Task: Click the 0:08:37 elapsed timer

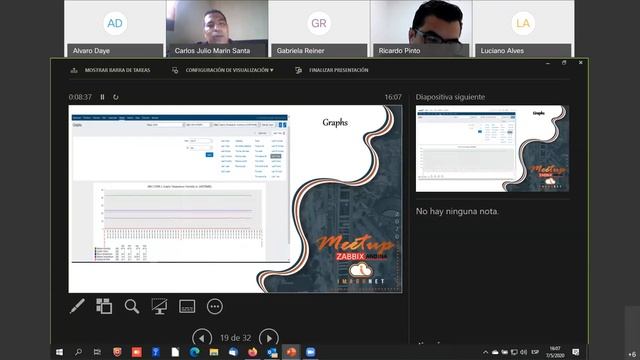Action: tap(80, 97)
